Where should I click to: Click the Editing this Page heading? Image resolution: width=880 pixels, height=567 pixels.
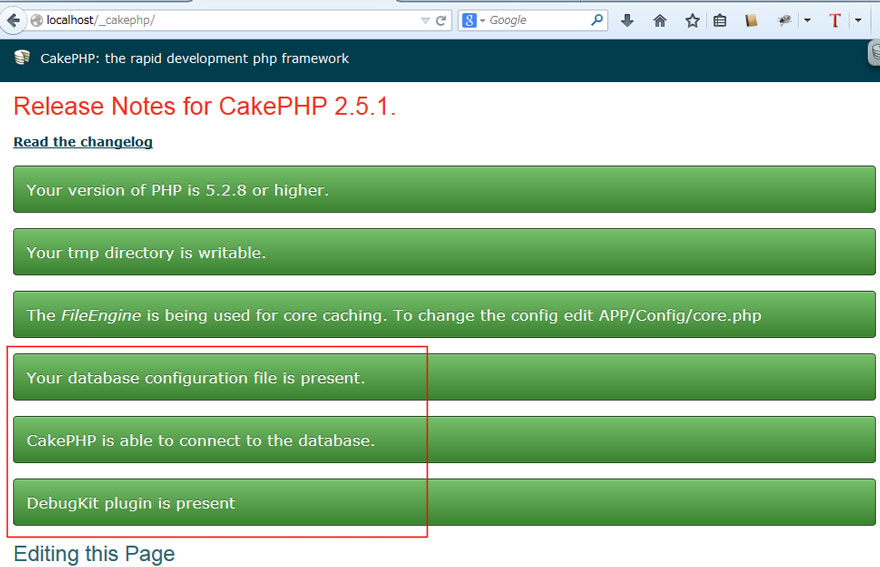(94, 554)
